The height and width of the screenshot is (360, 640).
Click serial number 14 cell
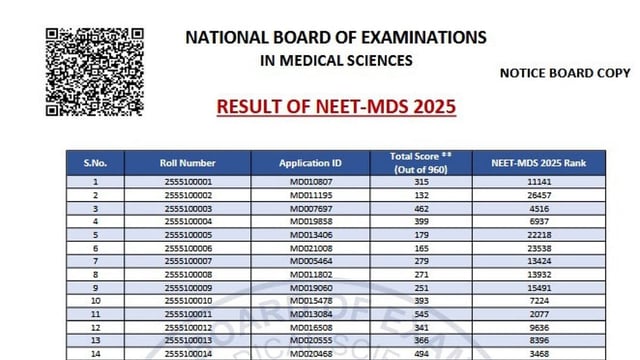click(x=95, y=354)
